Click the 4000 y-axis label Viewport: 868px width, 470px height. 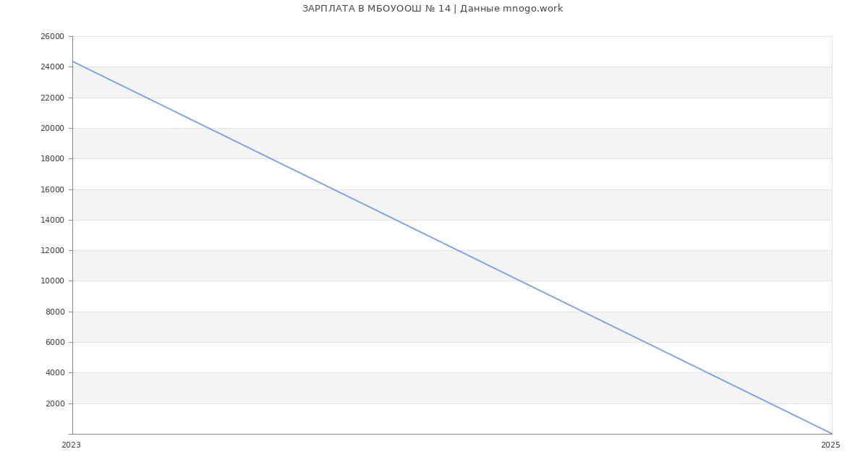(x=55, y=372)
